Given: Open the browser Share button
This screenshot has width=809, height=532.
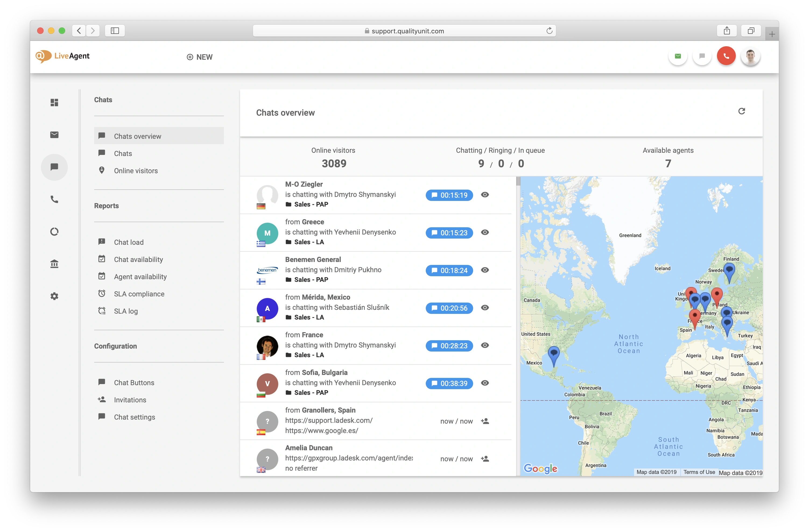Looking at the screenshot, I should tap(727, 31).
